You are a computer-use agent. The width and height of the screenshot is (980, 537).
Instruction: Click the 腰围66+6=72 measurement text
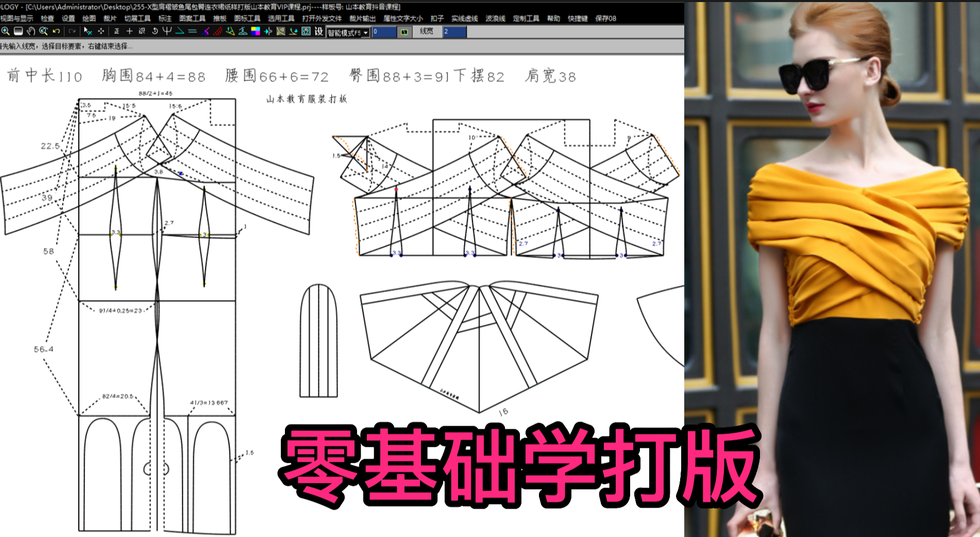click(277, 76)
